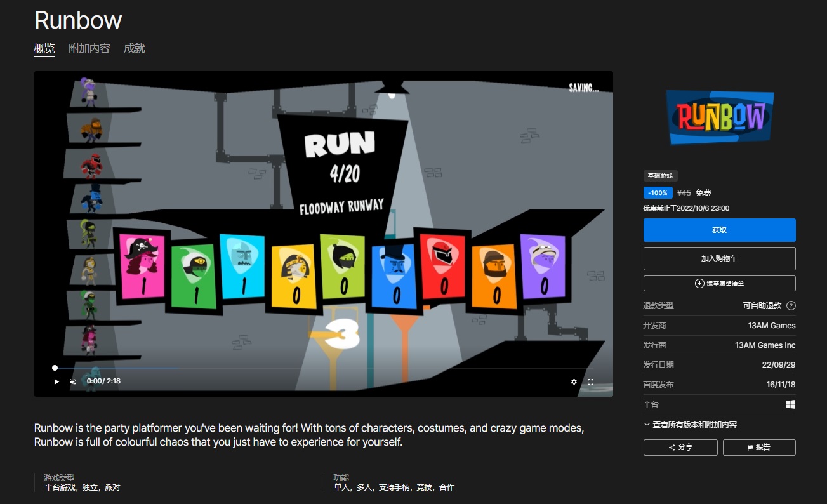
Task: Click the 免费 price text
Action: (x=703, y=192)
